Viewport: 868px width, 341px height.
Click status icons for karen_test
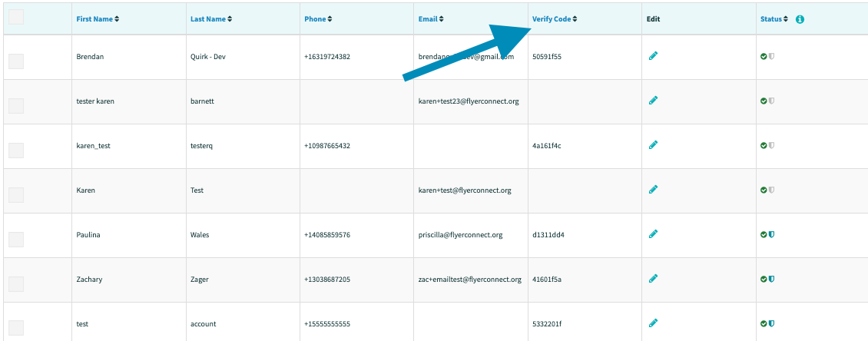[767, 145]
